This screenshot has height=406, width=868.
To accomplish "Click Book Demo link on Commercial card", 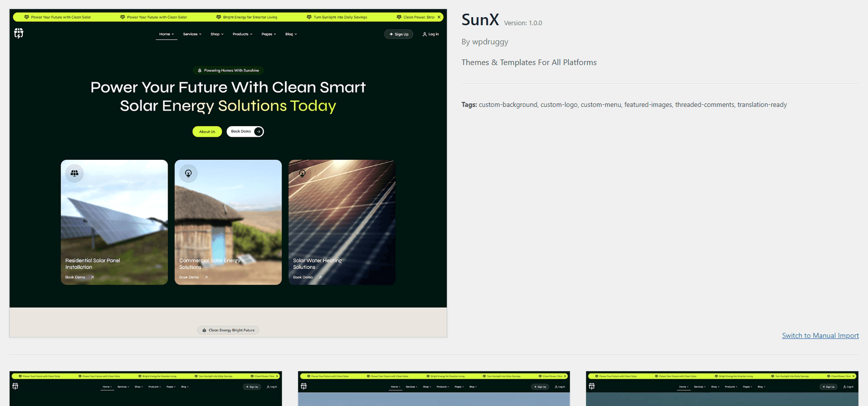I will [x=193, y=277].
